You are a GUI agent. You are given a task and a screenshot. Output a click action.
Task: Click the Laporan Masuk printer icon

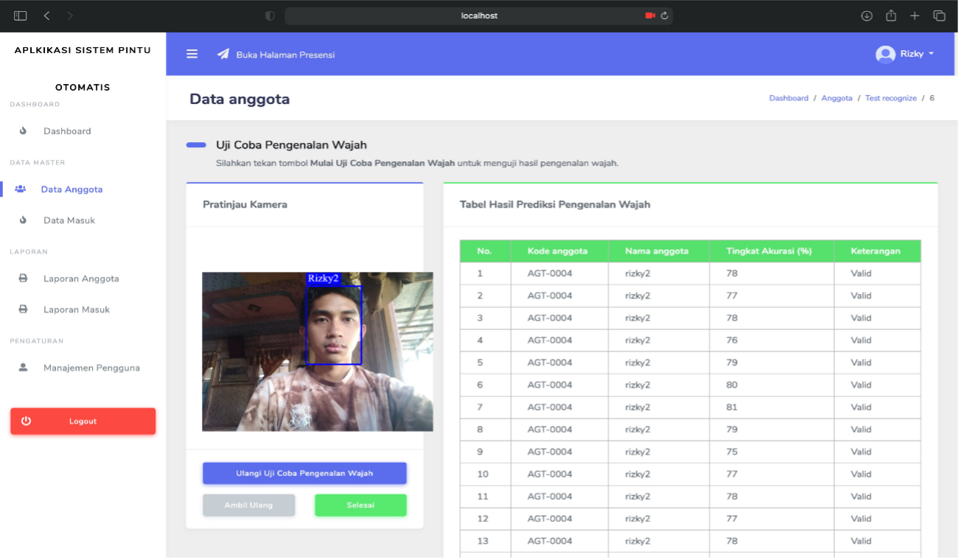23,309
